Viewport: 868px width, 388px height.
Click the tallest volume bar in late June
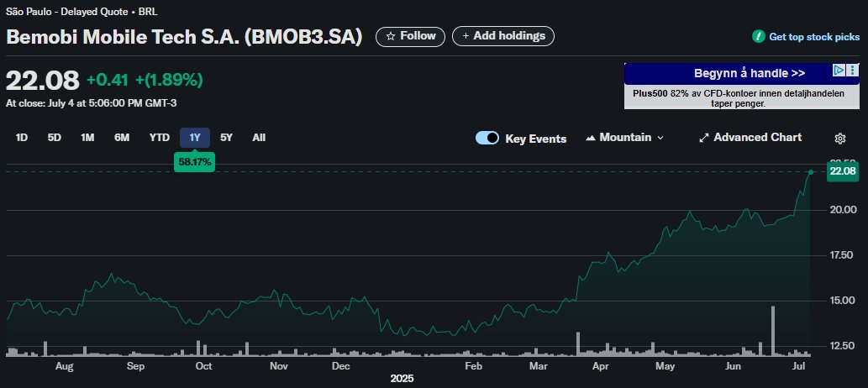[773, 330]
